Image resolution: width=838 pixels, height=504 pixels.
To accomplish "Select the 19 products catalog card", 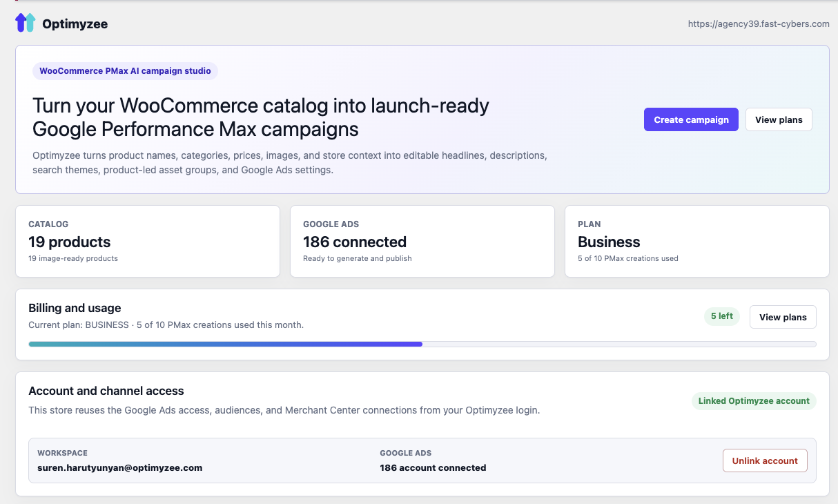I will point(148,241).
